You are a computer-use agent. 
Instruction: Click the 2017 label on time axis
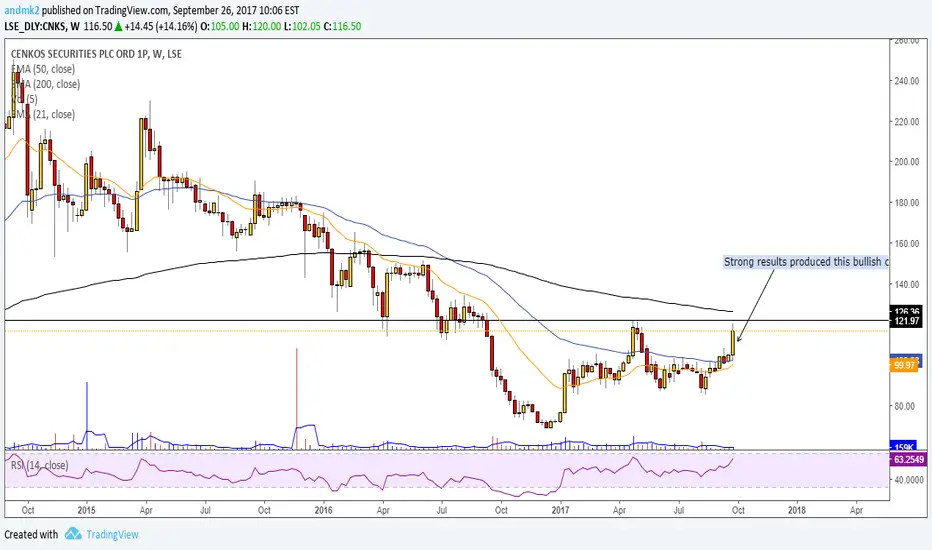[x=560, y=510]
